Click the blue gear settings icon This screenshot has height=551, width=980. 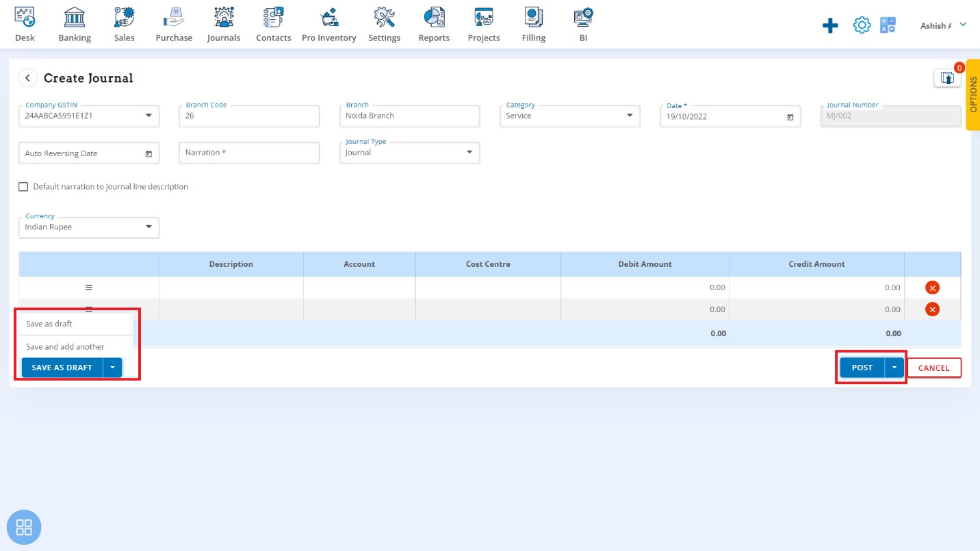click(862, 25)
